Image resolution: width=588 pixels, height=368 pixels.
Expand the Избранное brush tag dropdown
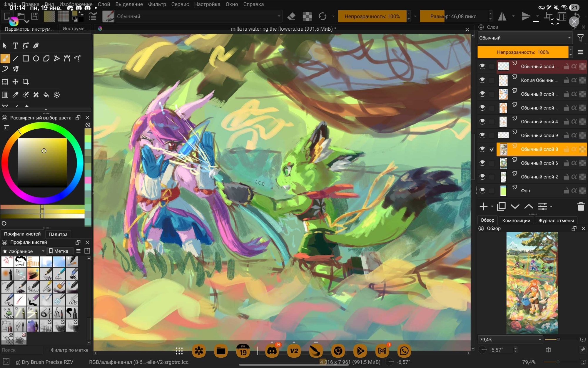click(24, 251)
